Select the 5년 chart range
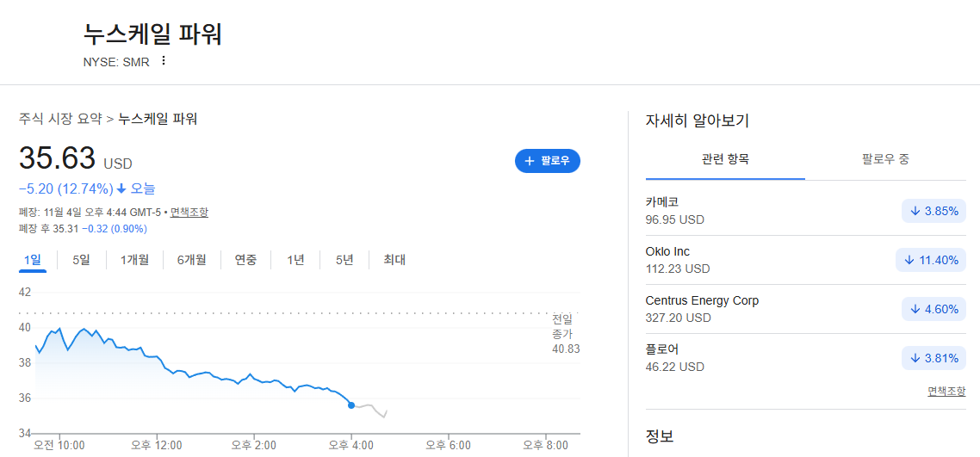 pos(344,260)
